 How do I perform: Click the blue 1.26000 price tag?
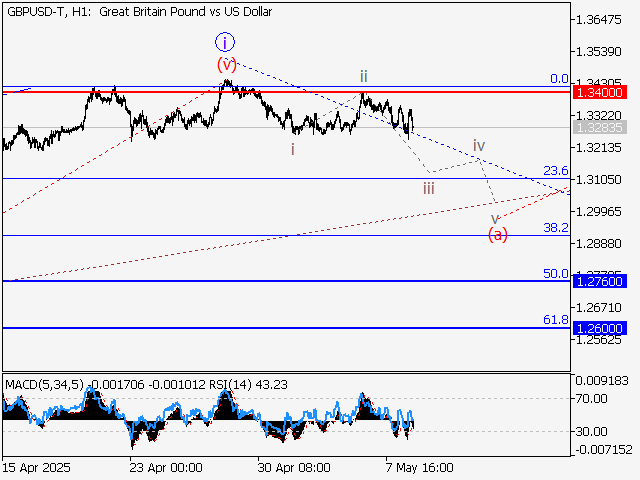click(x=601, y=327)
